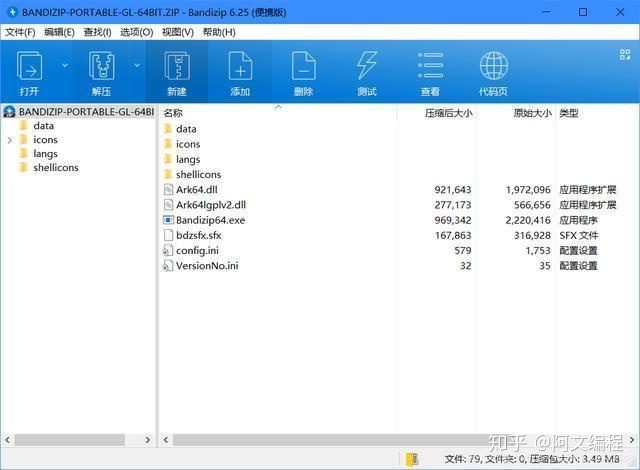Open the 查找(I) menu
The height and width of the screenshot is (470, 640).
click(97, 32)
